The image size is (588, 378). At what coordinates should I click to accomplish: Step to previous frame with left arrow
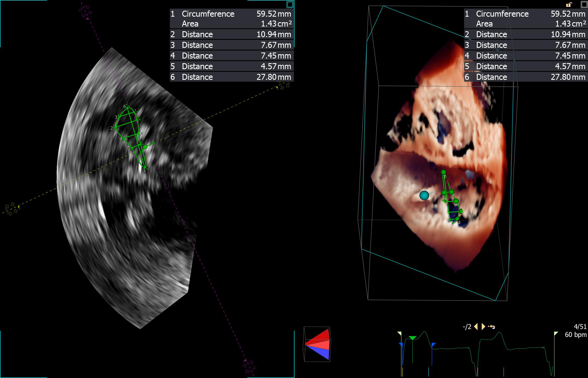click(476, 327)
